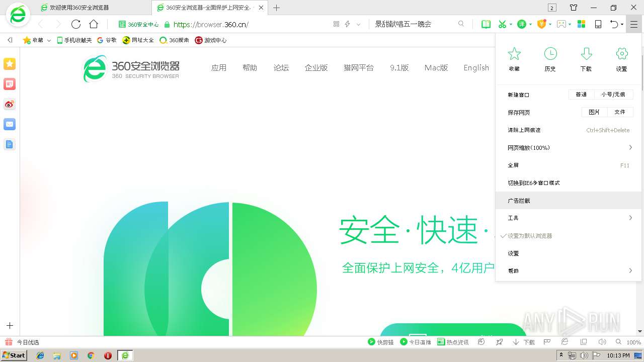The image size is (644, 362).
Task: Open dropdown arrow beside the scissors icon
Action: coord(511,24)
